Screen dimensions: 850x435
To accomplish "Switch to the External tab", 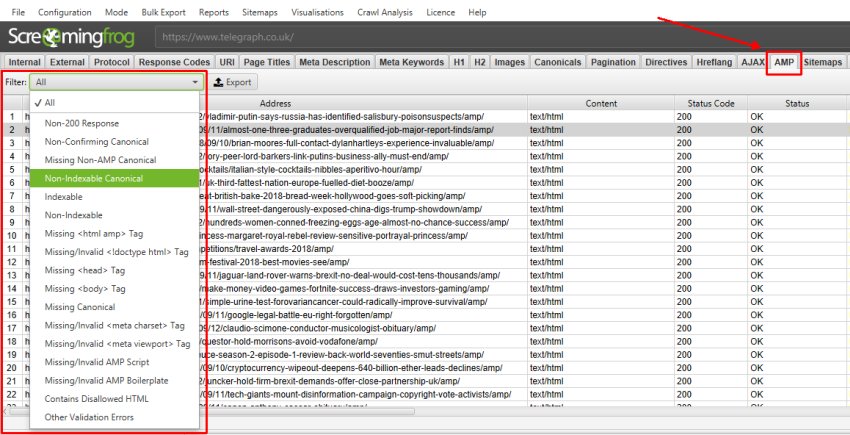I will pos(67,62).
